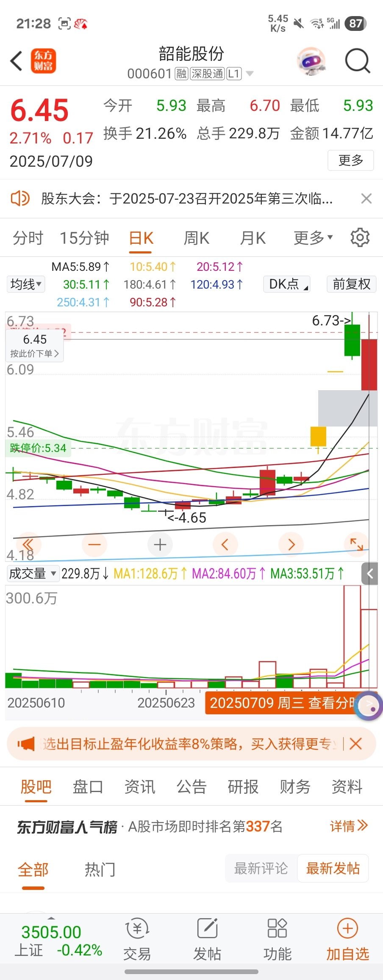Open 20250709 周三 查看分时 button
Image resolution: width=383 pixels, height=980 pixels.
(282, 703)
